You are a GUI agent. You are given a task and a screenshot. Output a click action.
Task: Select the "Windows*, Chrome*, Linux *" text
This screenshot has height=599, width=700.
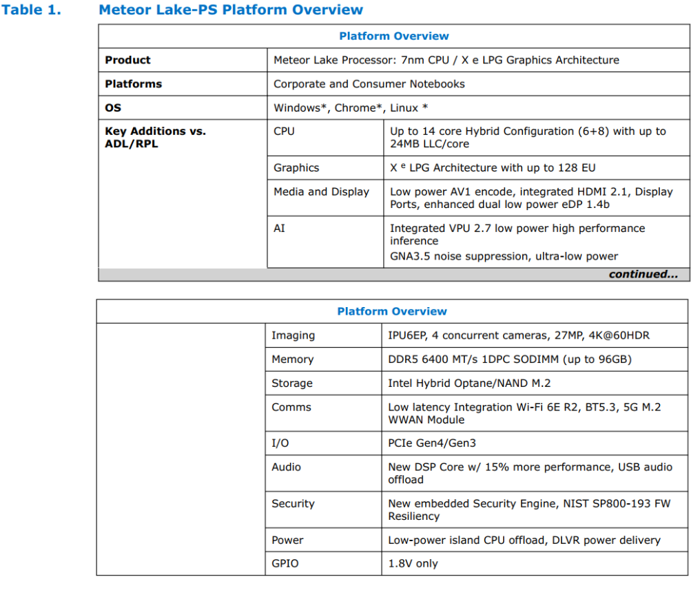351,108
